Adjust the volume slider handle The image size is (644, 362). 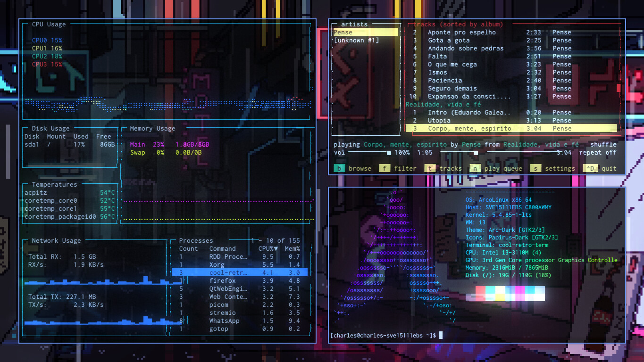(x=389, y=153)
